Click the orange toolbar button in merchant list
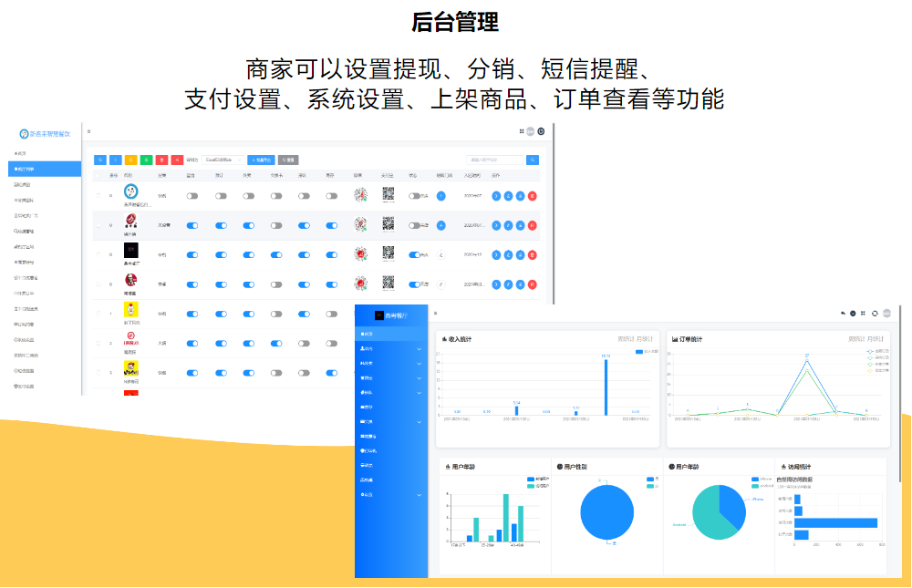Screen dimensions: 912x588 (130, 160)
